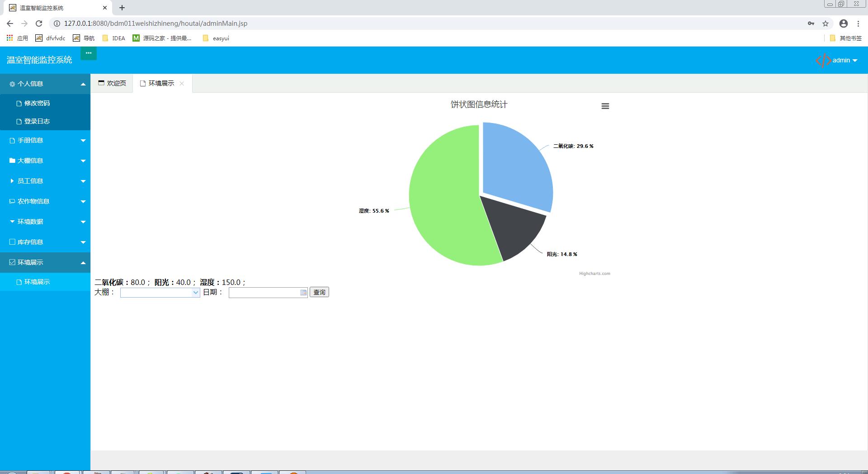
Task: Open the saved passwords key icon
Action: point(811,24)
